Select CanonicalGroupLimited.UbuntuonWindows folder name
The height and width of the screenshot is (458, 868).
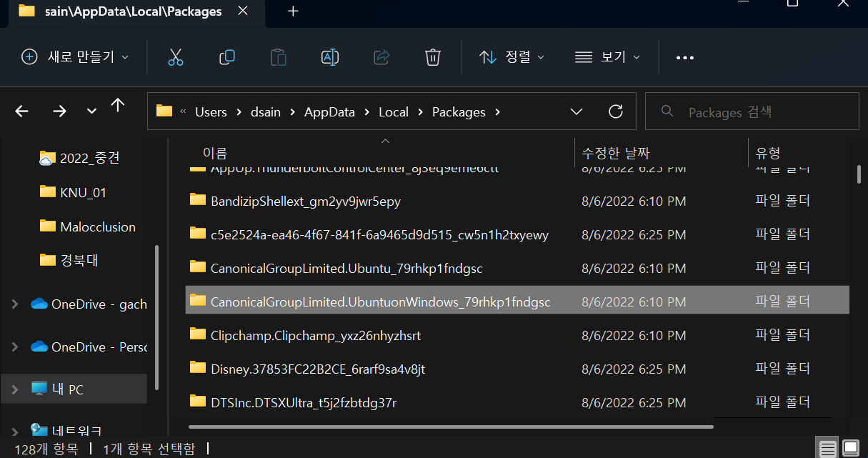381,302
